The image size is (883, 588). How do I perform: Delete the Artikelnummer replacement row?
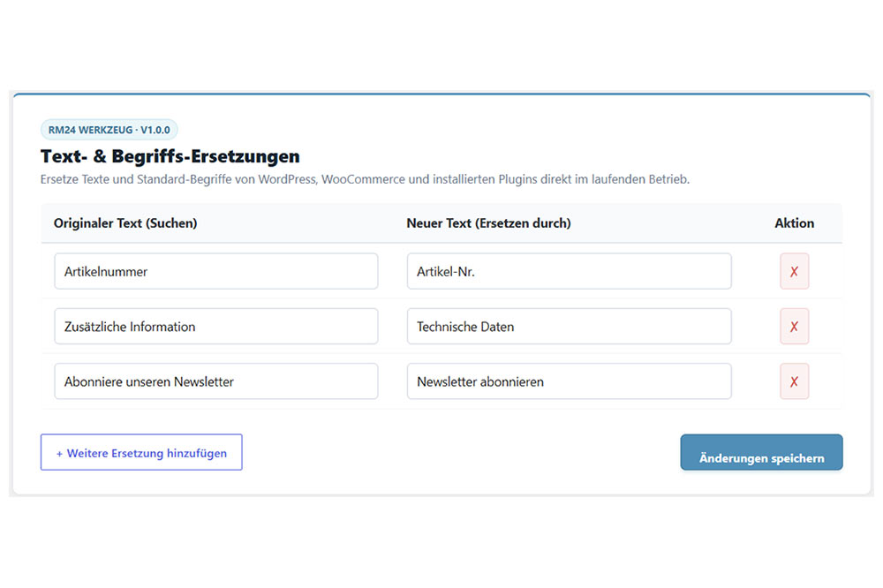794,271
